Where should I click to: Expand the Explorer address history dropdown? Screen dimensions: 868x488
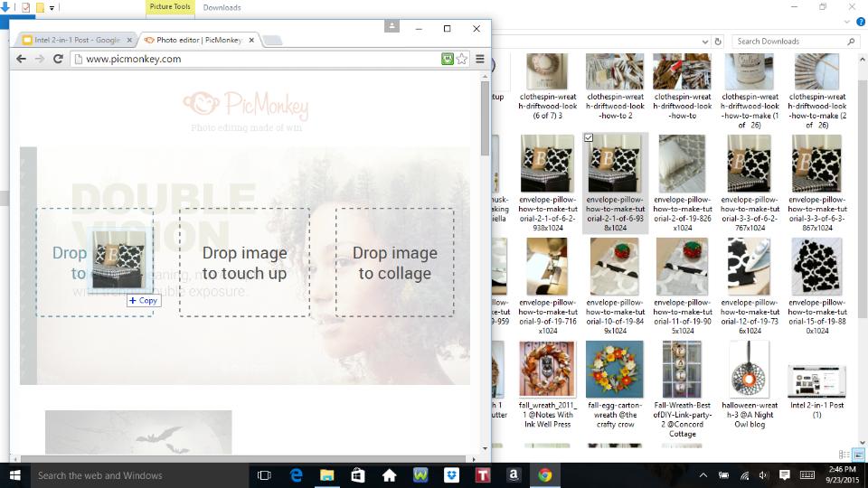tap(704, 42)
